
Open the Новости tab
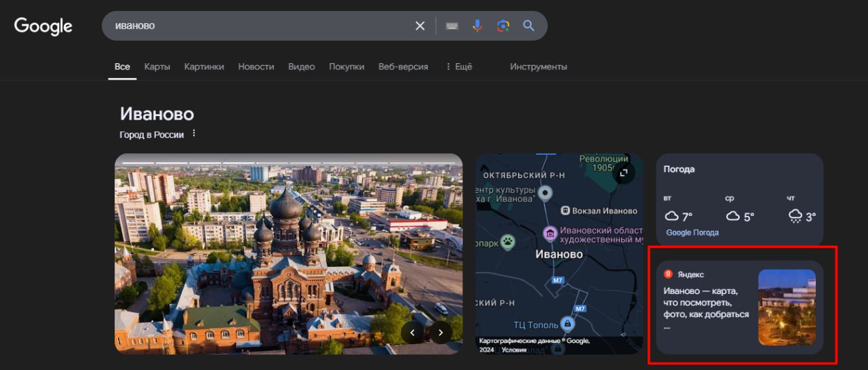click(x=256, y=67)
